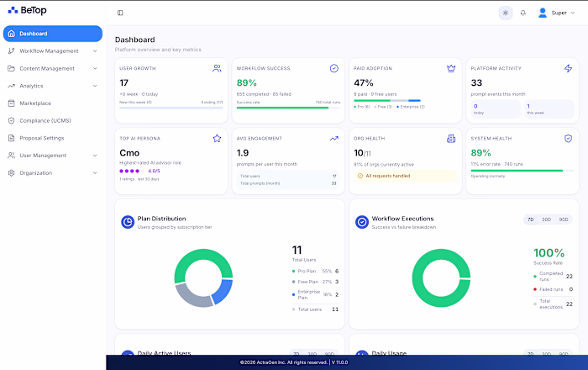Click the Plan Distribution donut chart
This screenshot has width=588, height=370.
203,278
